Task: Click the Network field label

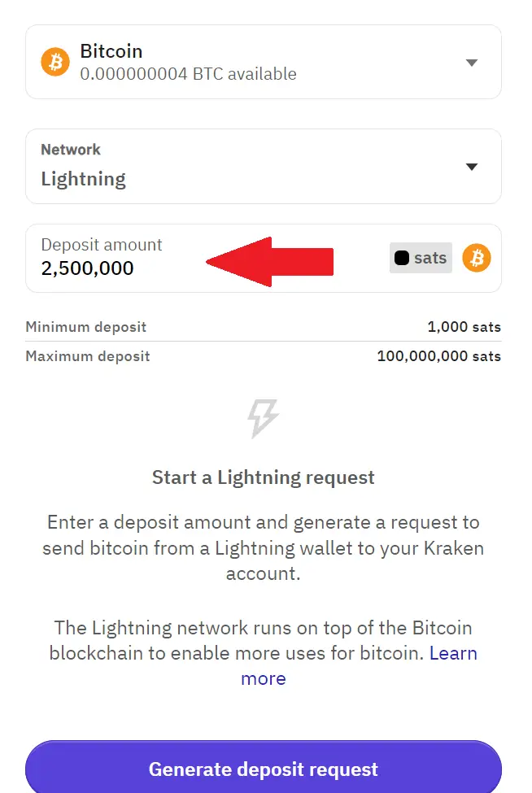Action: [71, 150]
